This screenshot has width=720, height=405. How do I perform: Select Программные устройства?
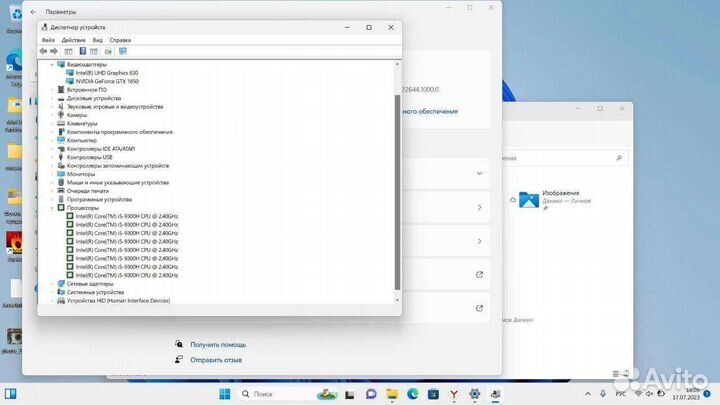(x=99, y=199)
